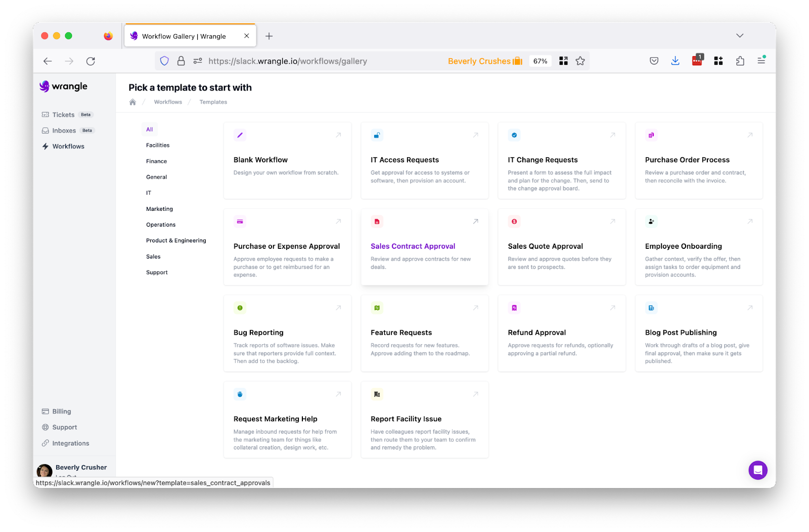This screenshot has height=532, width=809.
Task: Click the Beverly Crushes container label
Action: (x=485, y=61)
